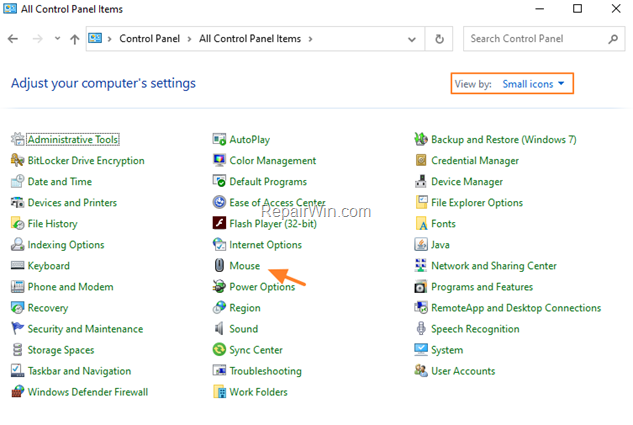
Task: Open the Mouse link
Action: pyautogui.click(x=245, y=266)
